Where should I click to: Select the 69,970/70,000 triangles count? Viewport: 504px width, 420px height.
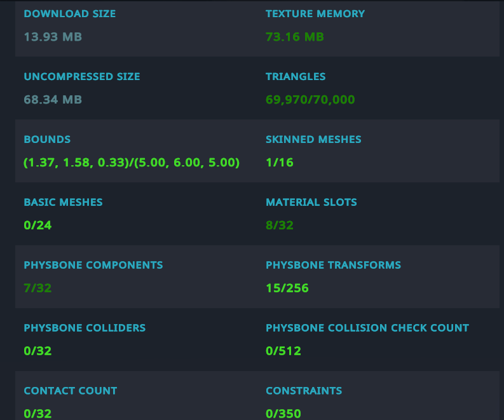click(x=310, y=100)
